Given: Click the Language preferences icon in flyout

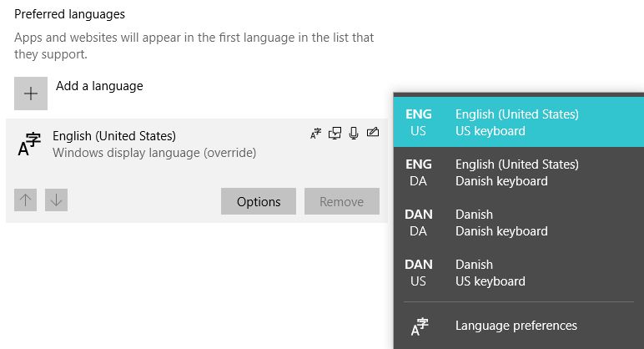Looking at the screenshot, I should [419, 326].
